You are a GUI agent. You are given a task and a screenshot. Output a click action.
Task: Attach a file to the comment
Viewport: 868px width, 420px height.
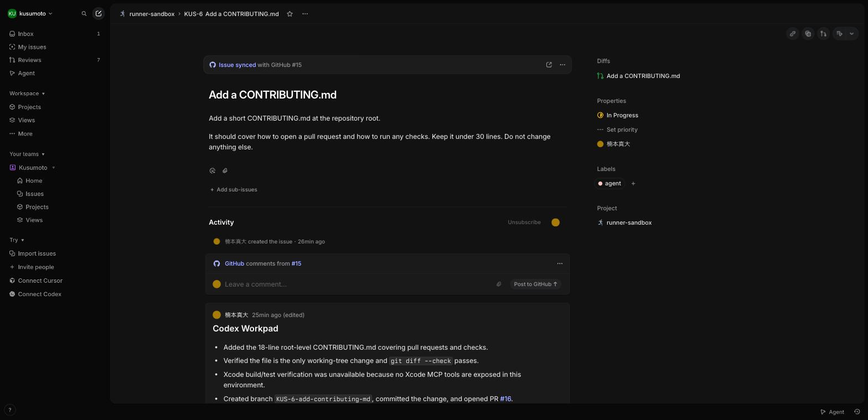pyautogui.click(x=499, y=284)
